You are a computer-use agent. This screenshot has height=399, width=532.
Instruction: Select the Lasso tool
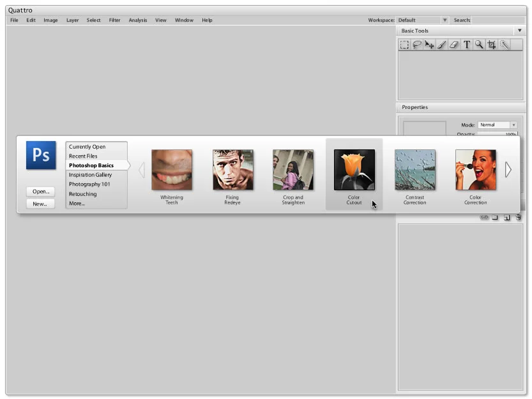pos(416,45)
